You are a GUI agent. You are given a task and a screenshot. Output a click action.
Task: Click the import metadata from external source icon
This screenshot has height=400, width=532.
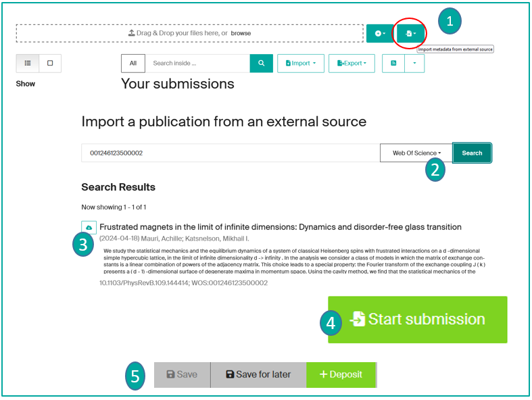point(410,33)
